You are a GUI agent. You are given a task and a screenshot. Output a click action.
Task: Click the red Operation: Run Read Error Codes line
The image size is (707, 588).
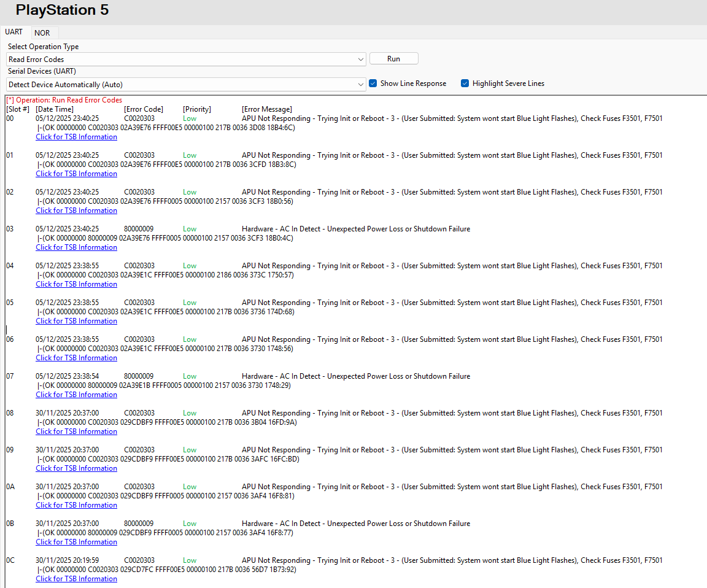point(64,100)
